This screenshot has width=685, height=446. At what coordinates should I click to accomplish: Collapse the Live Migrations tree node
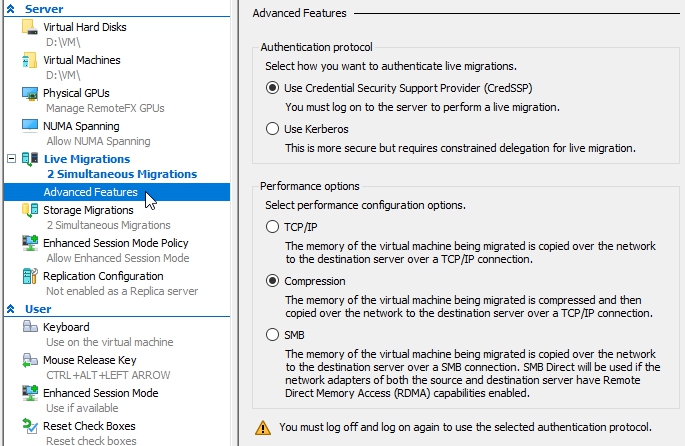[11, 159]
